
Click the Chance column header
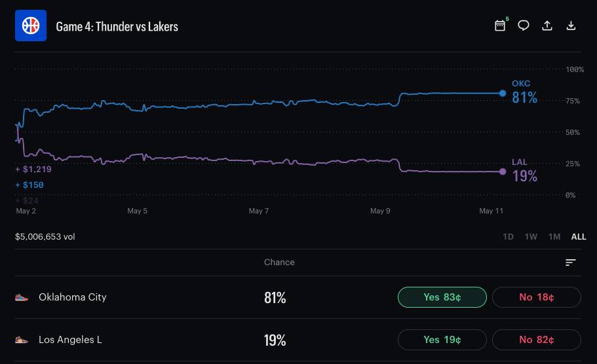pos(279,262)
